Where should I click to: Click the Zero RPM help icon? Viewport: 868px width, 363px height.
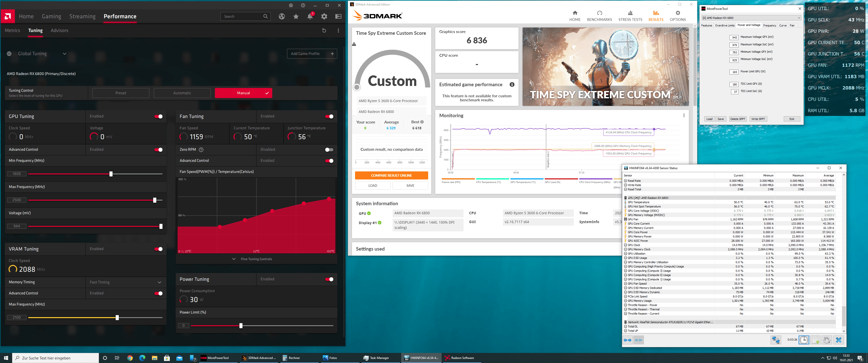click(x=201, y=149)
